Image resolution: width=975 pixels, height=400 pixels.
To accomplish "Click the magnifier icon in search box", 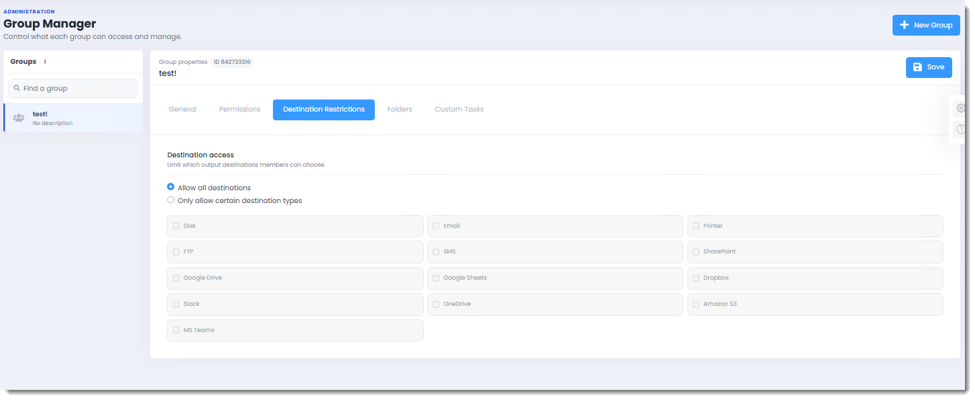I will pos(17,88).
